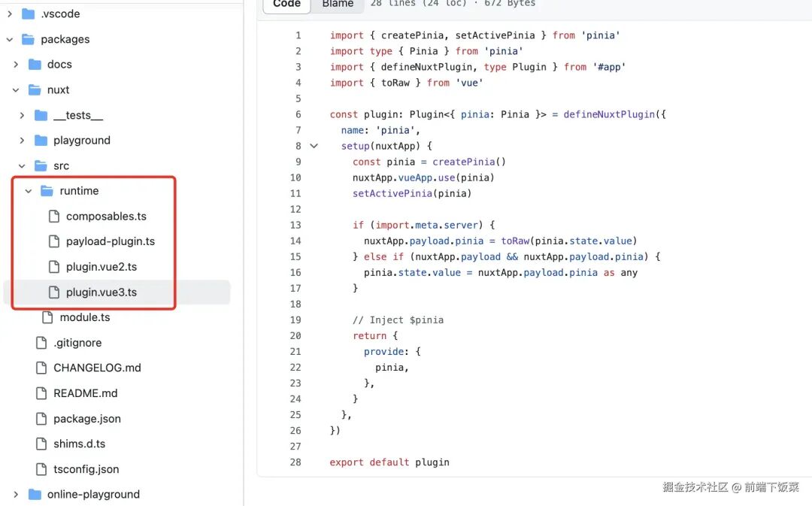Click the plugin.vue2.ts file icon
The width and height of the screenshot is (812, 506).
click(54, 267)
